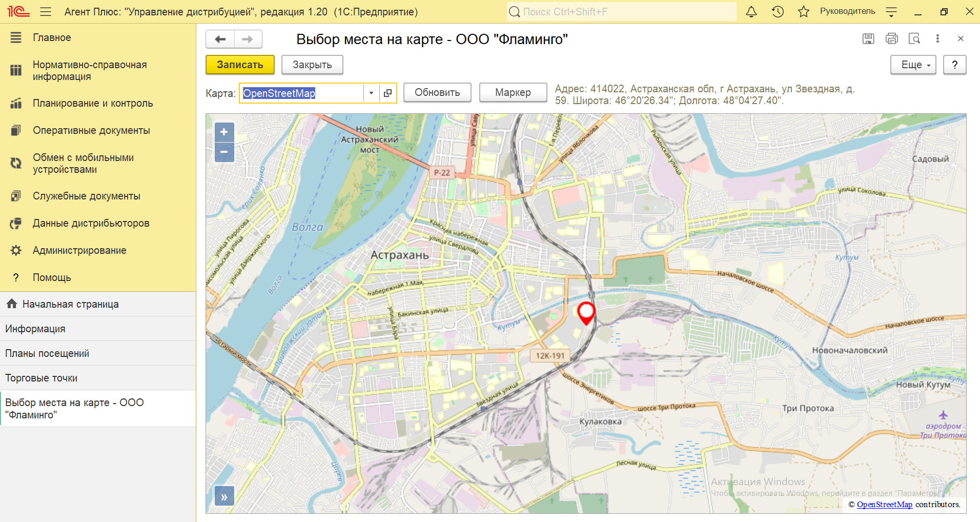Open help with the ? button
Image resolution: width=980 pixels, height=522 pixels.
(955, 65)
